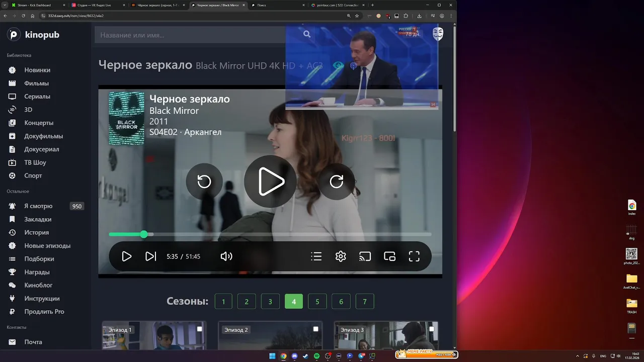Enable picture-in-picture mode
This screenshot has width=644, height=362.
[389, 256]
